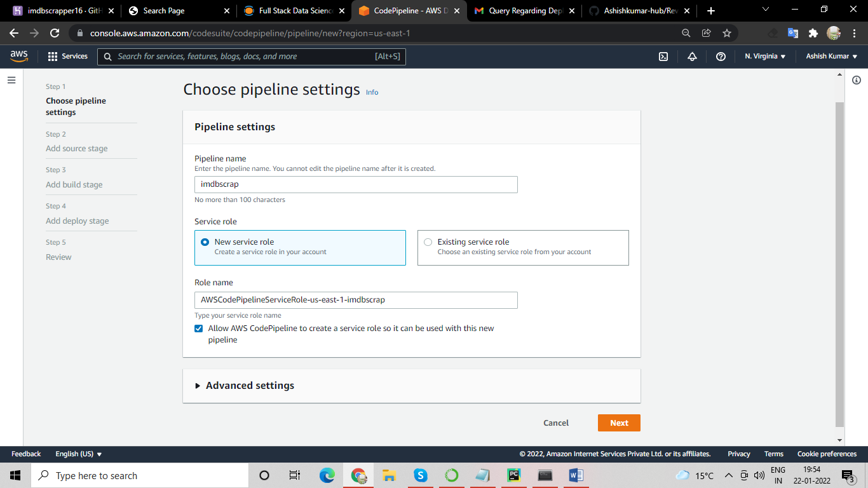Open the Extensions puzzle menu
868x488 pixels.
(813, 33)
